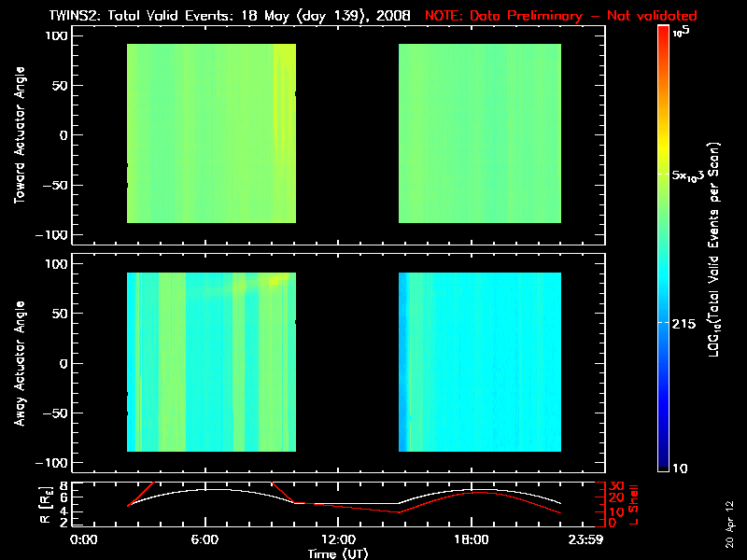The height and width of the screenshot is (560, 747).
Task: Click the bottom-right cyan Away data block
Action: pos(480,362)
